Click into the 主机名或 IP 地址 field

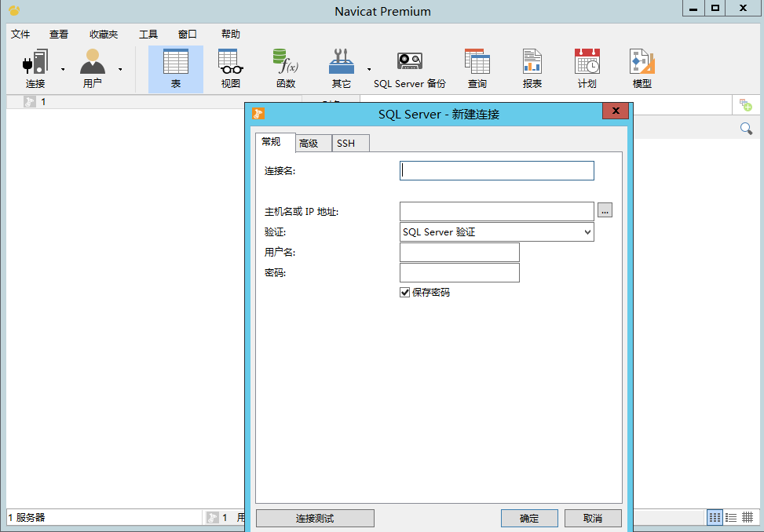pyautogui.click(x=496, y=211)
